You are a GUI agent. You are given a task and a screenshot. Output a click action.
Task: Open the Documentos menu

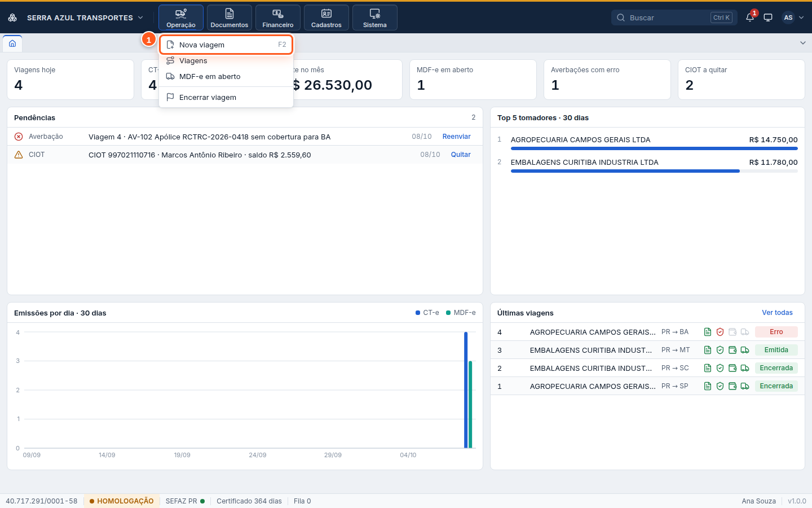[x=230, y=17]
